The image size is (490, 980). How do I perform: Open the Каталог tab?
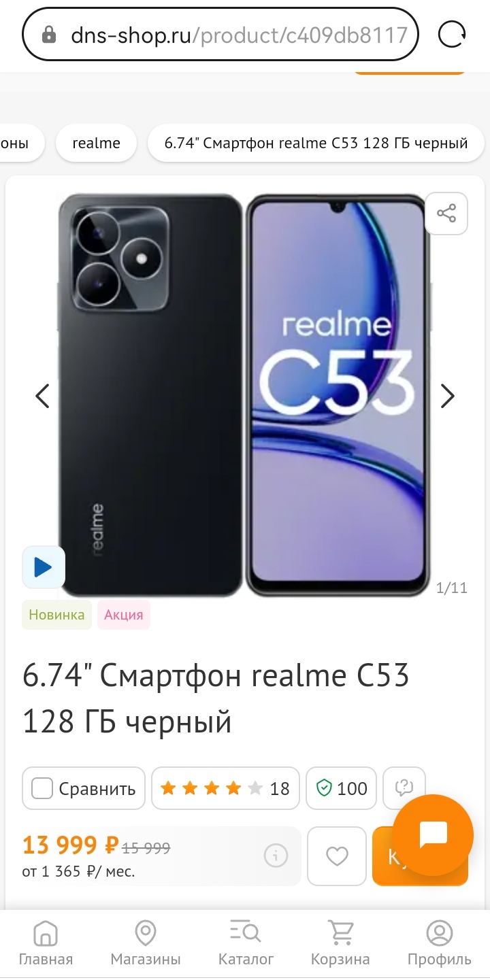246,944
